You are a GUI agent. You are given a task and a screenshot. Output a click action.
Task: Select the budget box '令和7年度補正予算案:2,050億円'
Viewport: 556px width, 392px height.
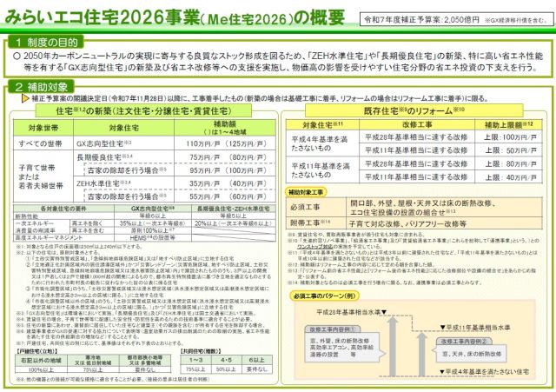457,19
